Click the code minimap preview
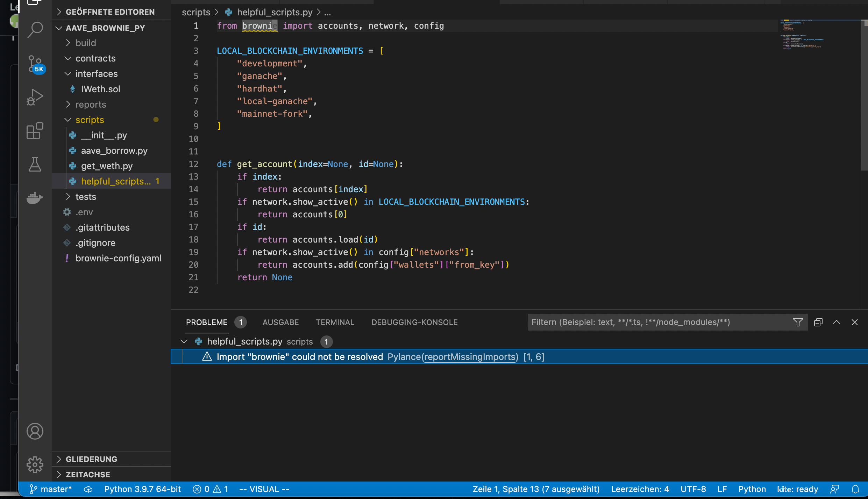Viewport: 868px width, 499px height. [819, 34]
